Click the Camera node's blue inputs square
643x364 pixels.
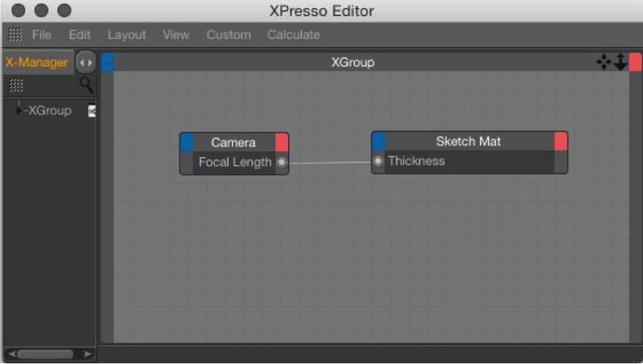187,142
